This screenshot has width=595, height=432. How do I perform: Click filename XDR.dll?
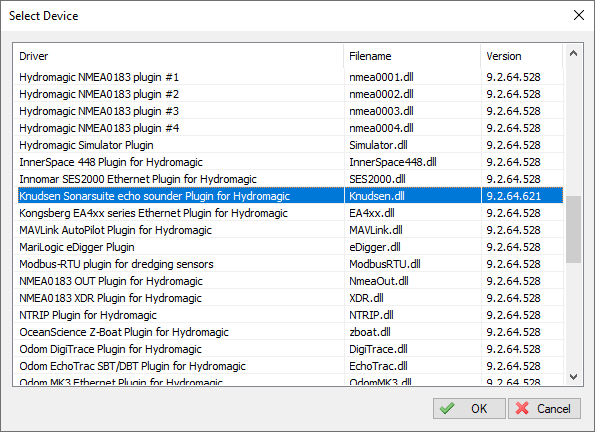coord(366,298)
